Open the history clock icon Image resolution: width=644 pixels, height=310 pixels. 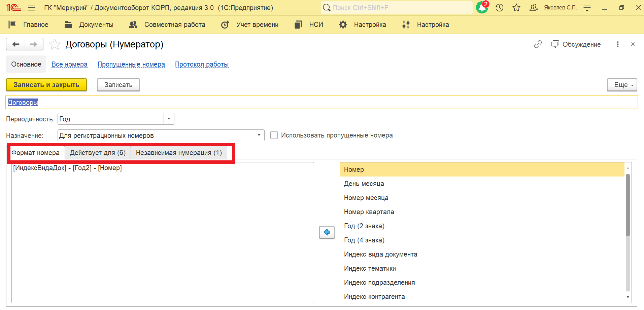point(500,7)
